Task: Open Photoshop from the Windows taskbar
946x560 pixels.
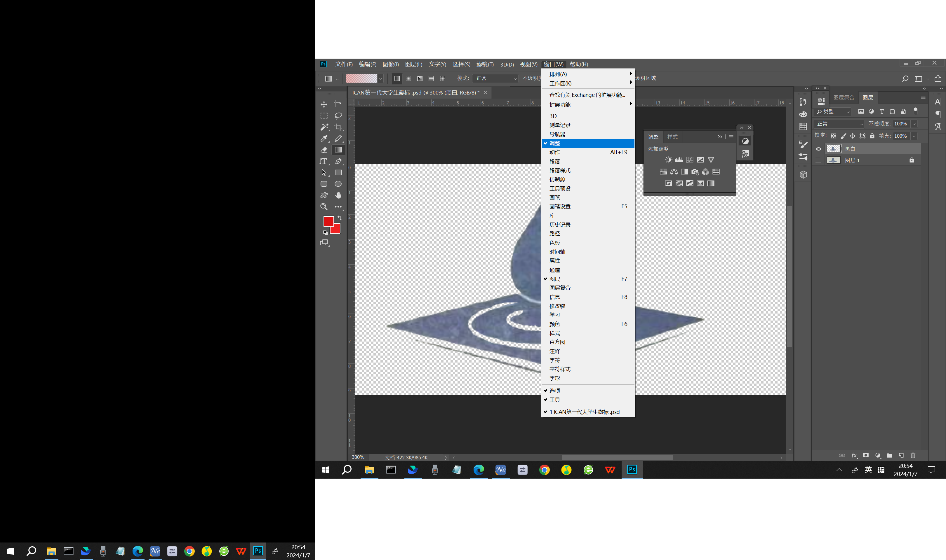Action: click(x=632, y=470)
